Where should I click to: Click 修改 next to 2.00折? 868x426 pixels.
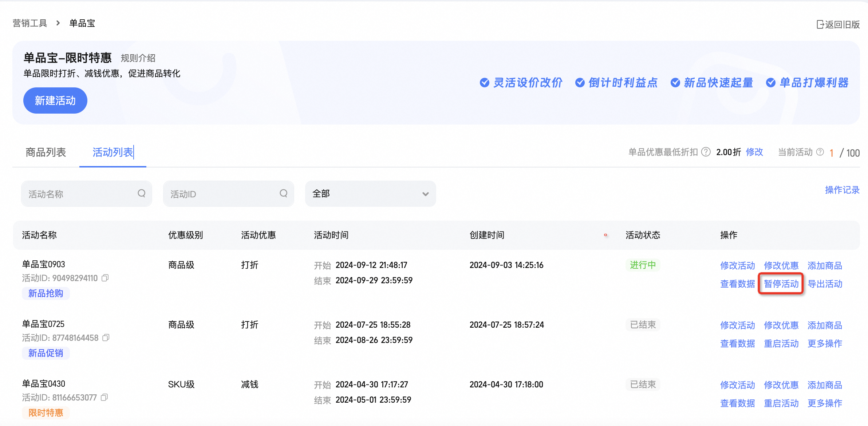coord(754,152)
